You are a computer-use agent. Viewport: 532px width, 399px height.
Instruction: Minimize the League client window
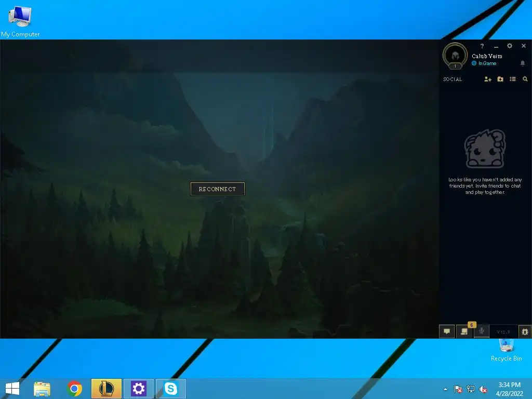[496, 46]
